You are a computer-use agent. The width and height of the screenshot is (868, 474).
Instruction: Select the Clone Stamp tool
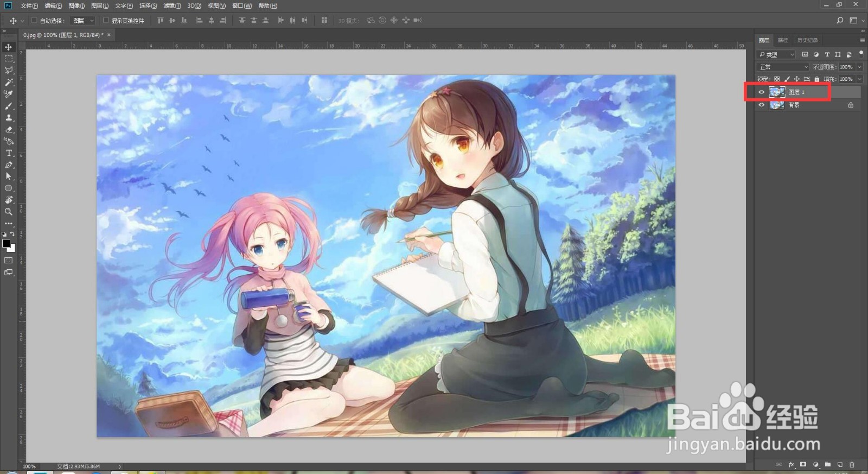coord(9,118)
